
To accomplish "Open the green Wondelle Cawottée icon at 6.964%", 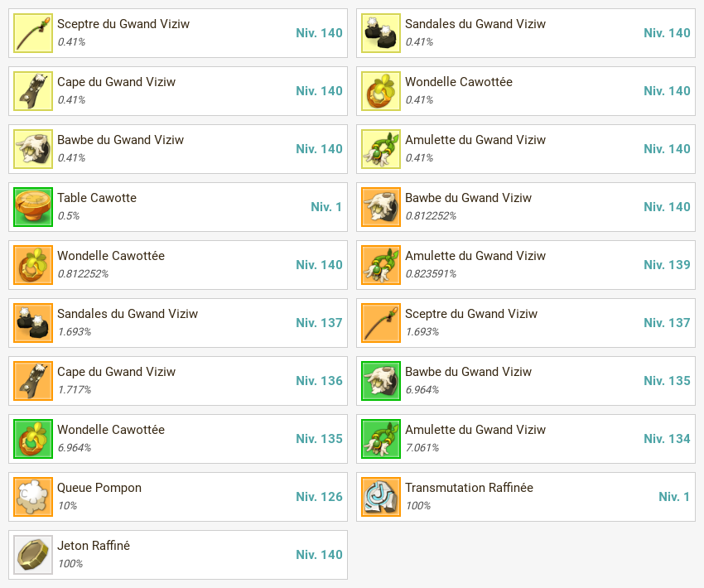I will pyautogui.click(x=33, y=439).
